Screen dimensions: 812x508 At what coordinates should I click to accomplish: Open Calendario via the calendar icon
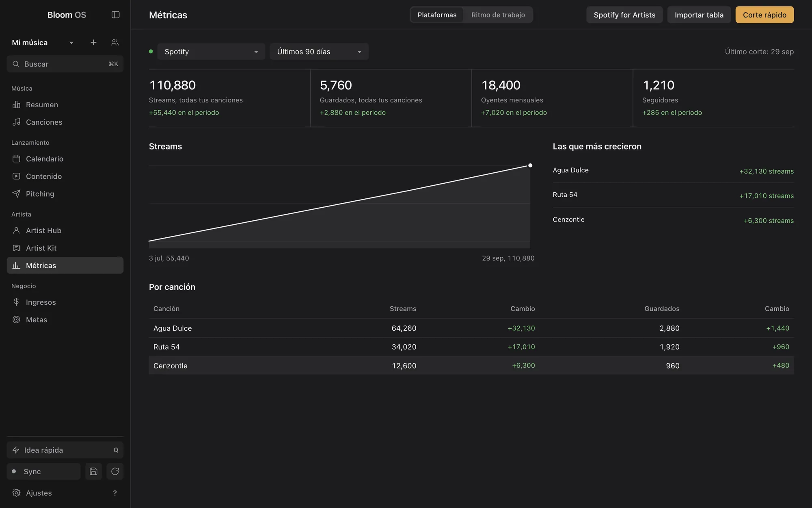pyautogui.click(x=16, y=158)
